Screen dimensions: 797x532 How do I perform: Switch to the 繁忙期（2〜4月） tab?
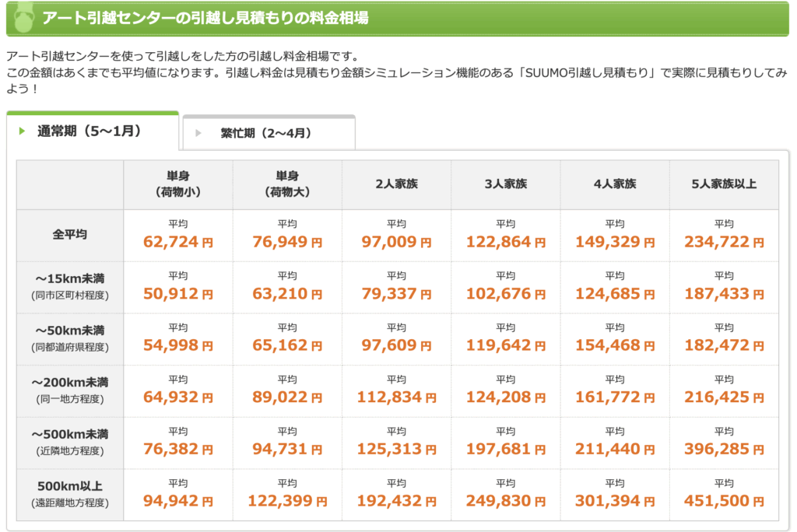pyautogui.click(x=269, y=133)
